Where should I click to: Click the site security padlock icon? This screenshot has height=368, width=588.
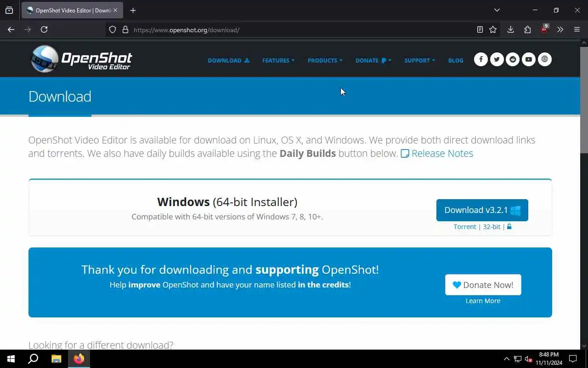tap(125, 30)
